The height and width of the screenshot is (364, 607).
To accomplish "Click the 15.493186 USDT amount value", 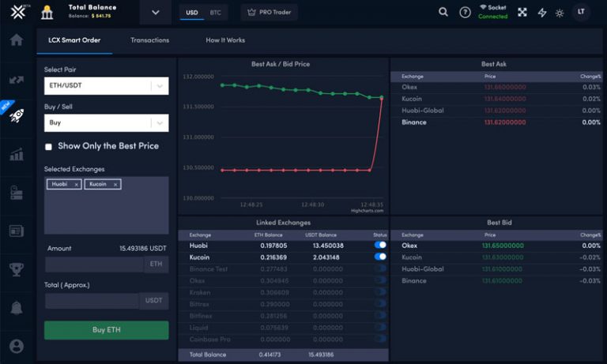I will point(143,249).
